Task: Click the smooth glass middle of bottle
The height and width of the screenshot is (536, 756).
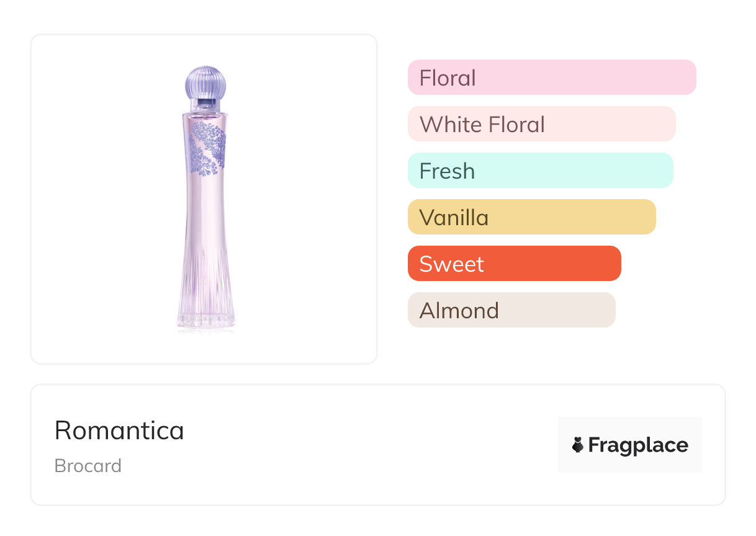Action: (205, 211)
